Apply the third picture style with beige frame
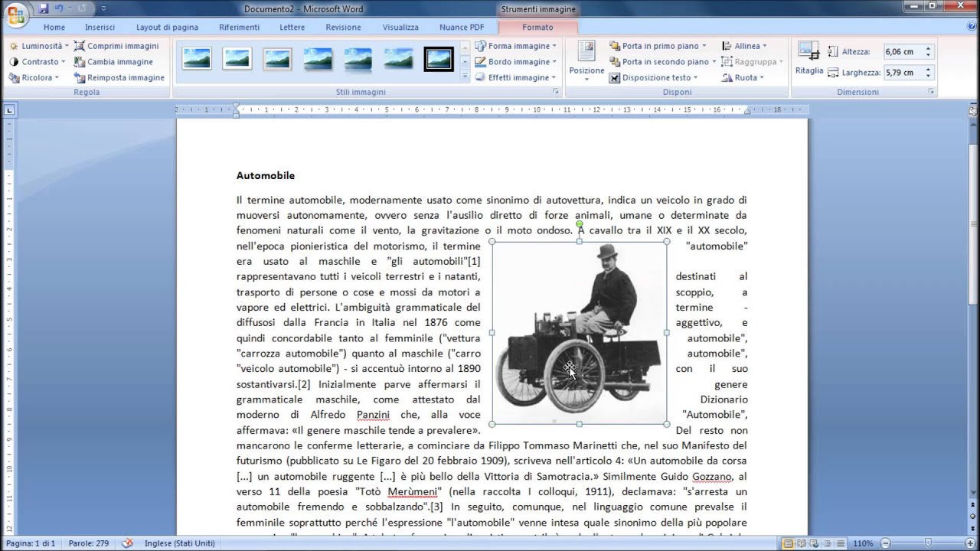The height and width of the screenshot is (551, 980). [x=277, y=59]
